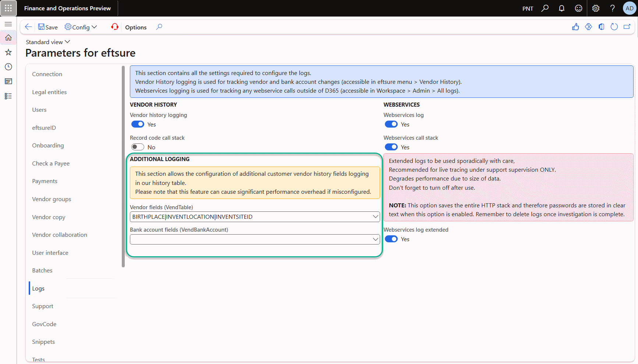Viewport: 638px width, 364px height.
Task: Expand the navigation pane hamburger menu
Action: [x=8, y=24]
